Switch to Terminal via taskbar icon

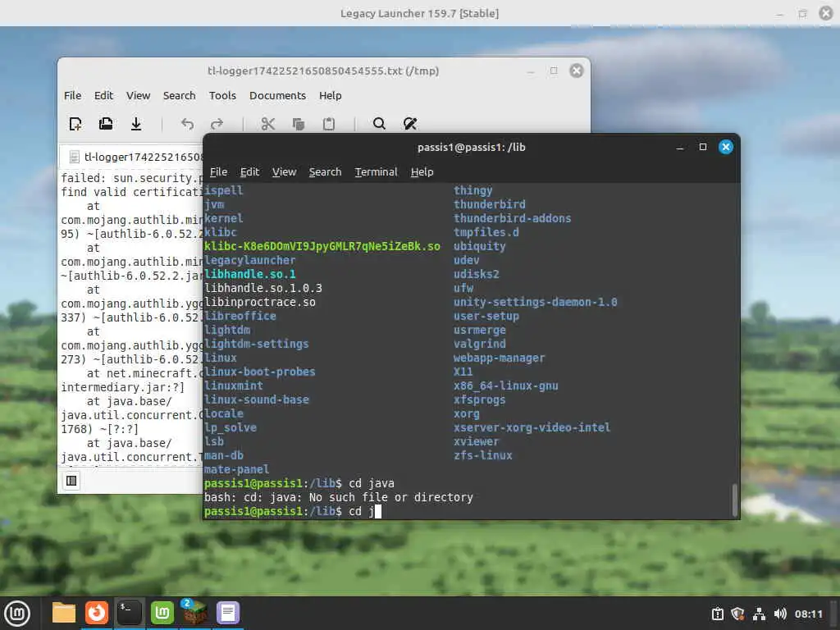[130, 613]
